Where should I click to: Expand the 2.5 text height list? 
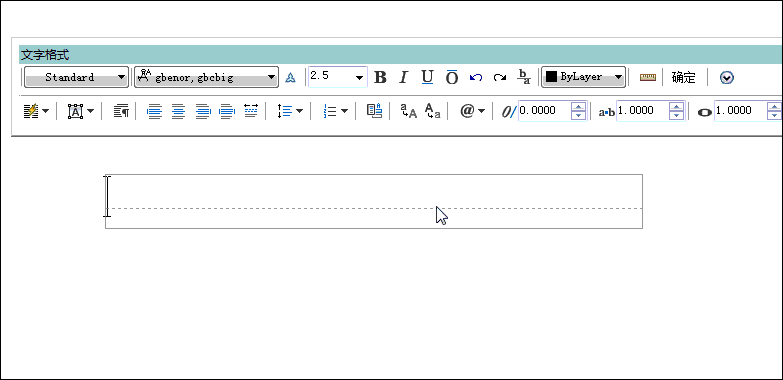tap(359, 77)
